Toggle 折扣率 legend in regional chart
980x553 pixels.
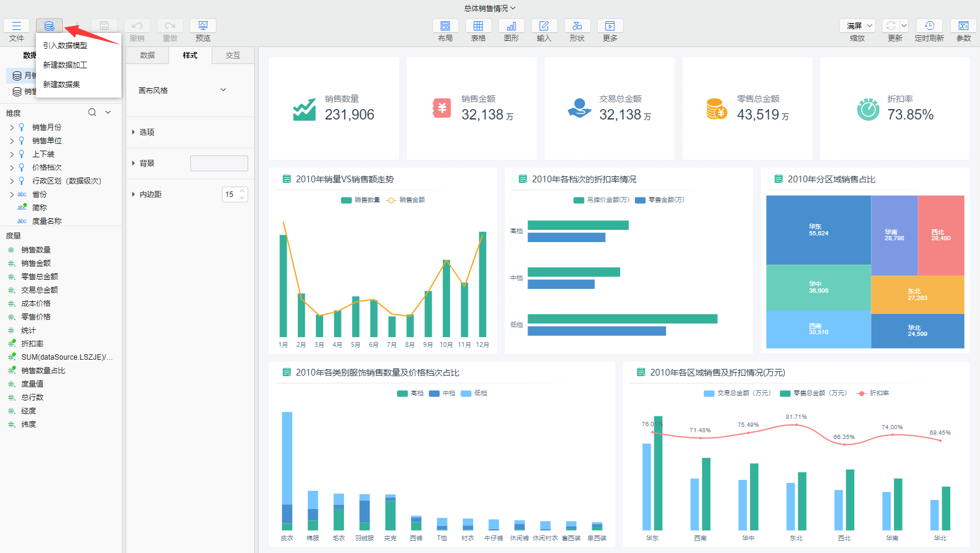(x=873, y=393)
